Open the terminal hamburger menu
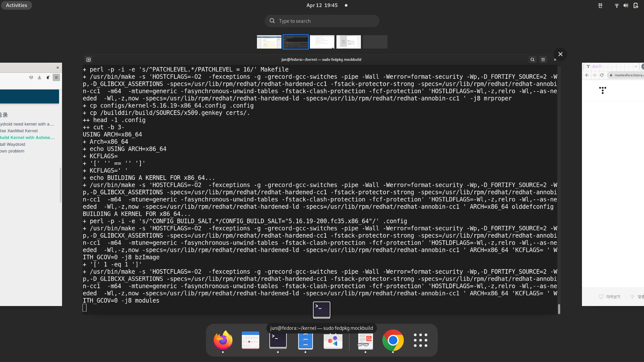 543,59
